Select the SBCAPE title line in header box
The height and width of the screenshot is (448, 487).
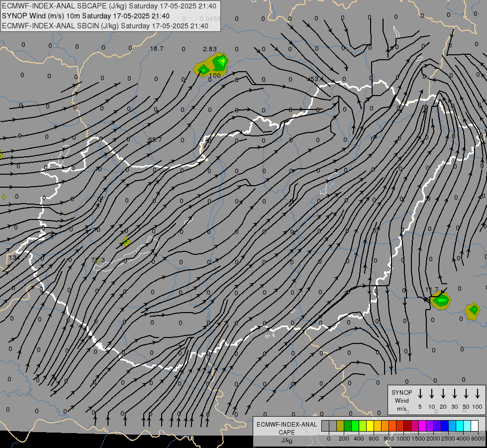pos(110,6)
